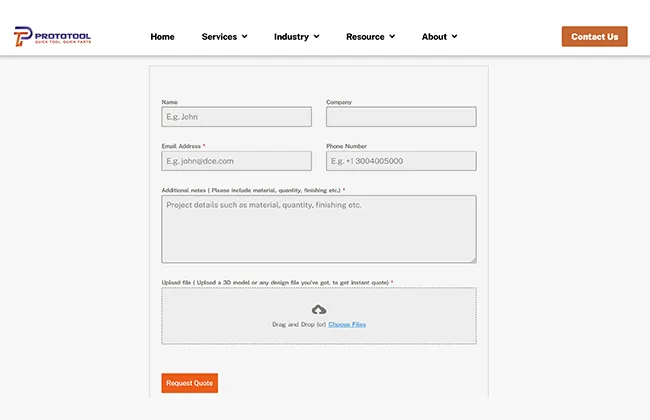
Task: Open the Resource dropdown chevron
Action: (x=392, y=37)
